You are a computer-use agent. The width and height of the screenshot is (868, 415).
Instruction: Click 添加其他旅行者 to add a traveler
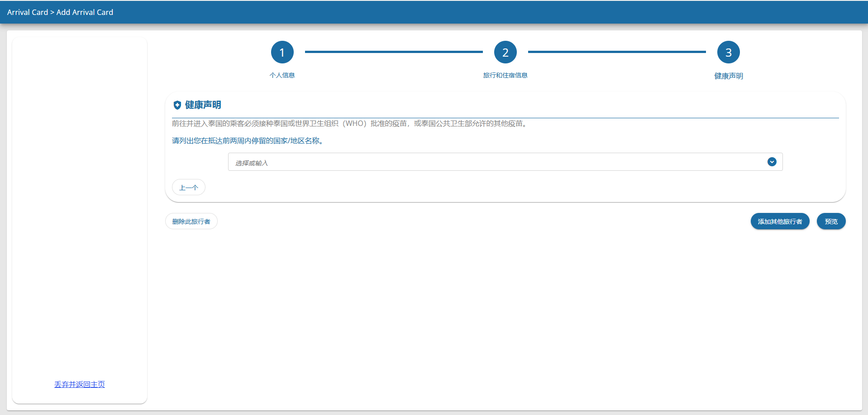pos(779,222)
